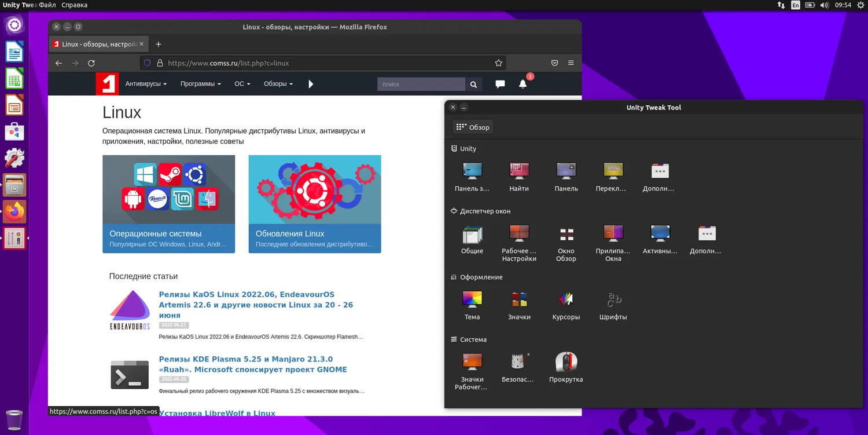Expand the Программы dropdown menu
Image resolution: width=868 pixels, height=435 pixels.
pyautogui.click(x=201, y=84)
